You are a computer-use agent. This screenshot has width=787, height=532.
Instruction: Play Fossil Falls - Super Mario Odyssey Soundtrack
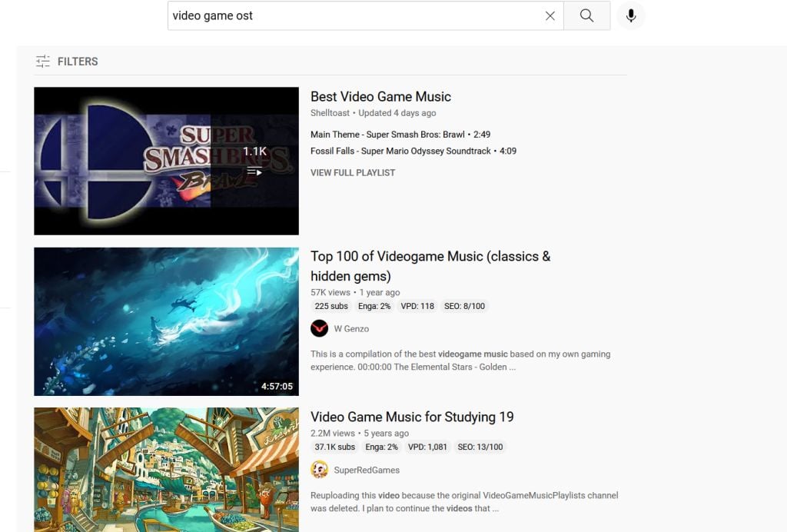[x=413, y=151]
